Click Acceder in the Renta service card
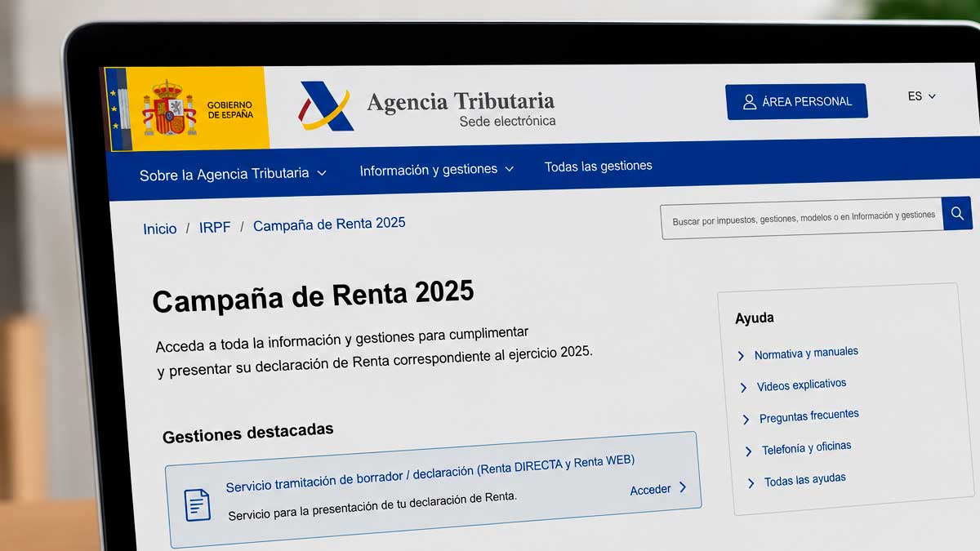This screenshot has width=980, height=551. click(x=650, y=490)
